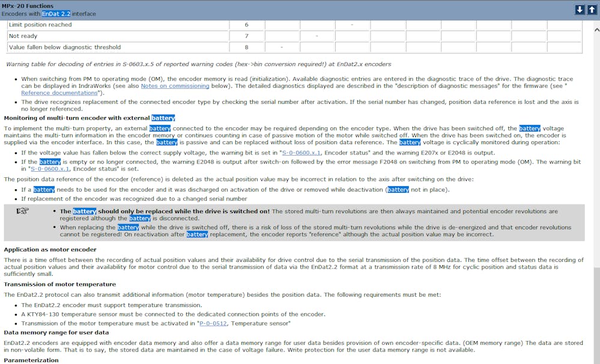This screenshot has width=600, height=364.
Task: Click the "MPx-20 Functions" header title
Action: 27,6
